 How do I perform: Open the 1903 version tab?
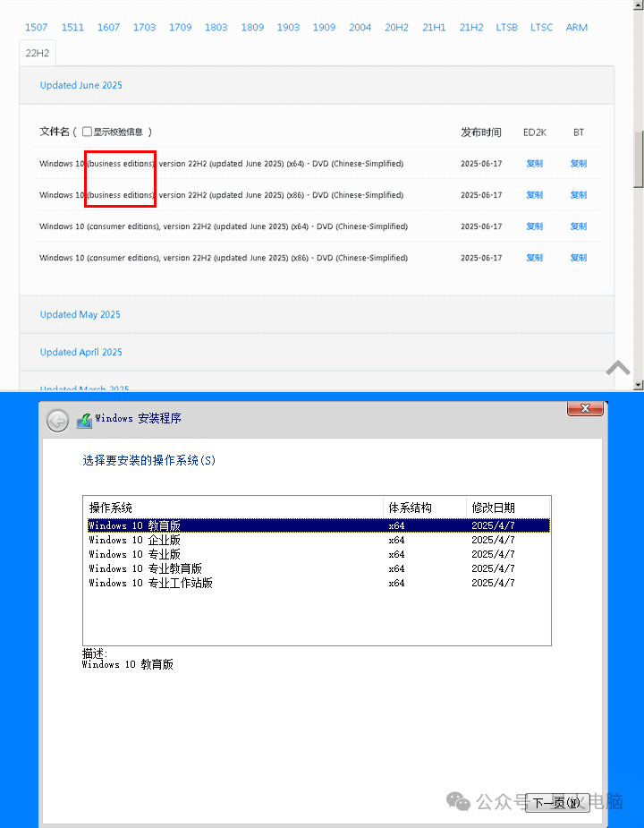click(x=288, y=28)
